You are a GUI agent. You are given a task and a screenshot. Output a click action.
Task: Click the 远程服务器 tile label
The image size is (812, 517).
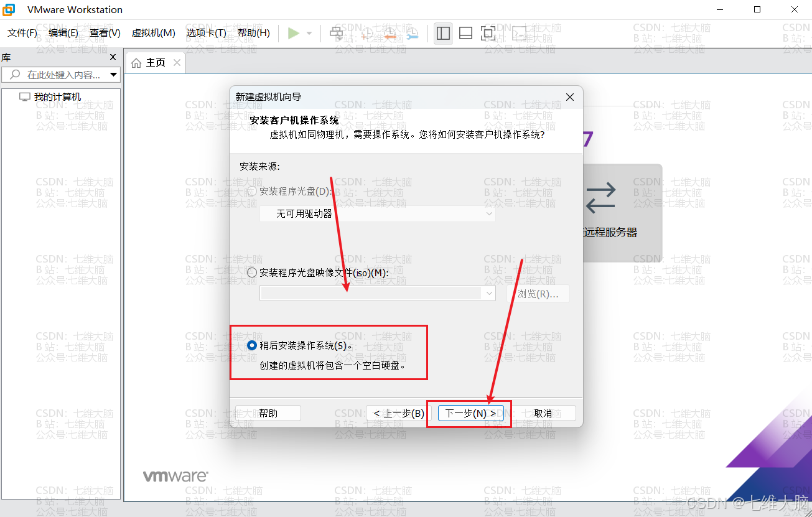pyautogui.click(x=610, y=232)
